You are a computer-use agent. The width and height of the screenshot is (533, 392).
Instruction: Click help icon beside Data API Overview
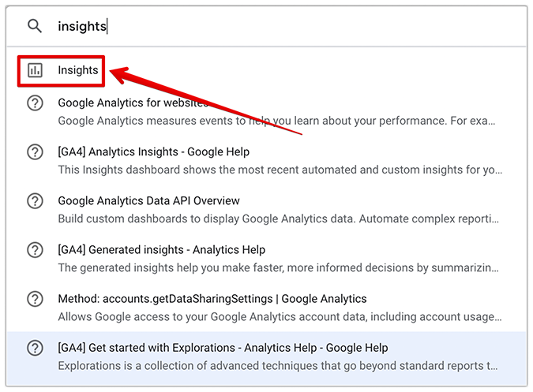35,201
